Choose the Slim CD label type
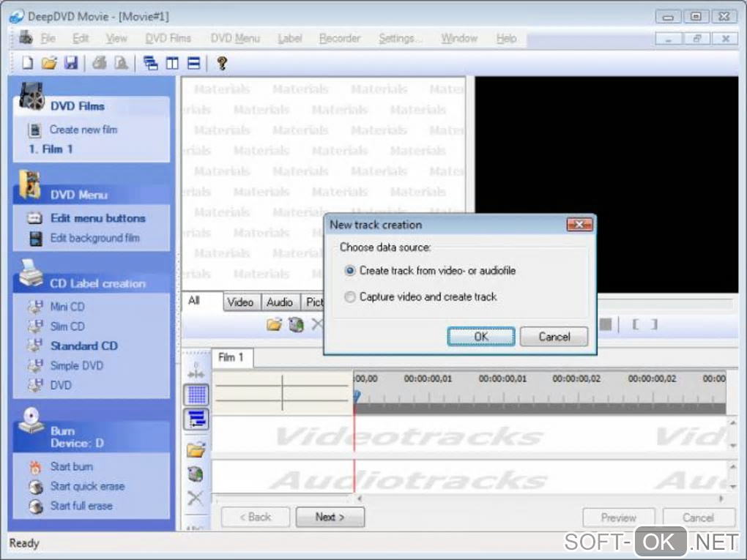Image resolution: width=747 pixels, height=560 pixels. 67,326
